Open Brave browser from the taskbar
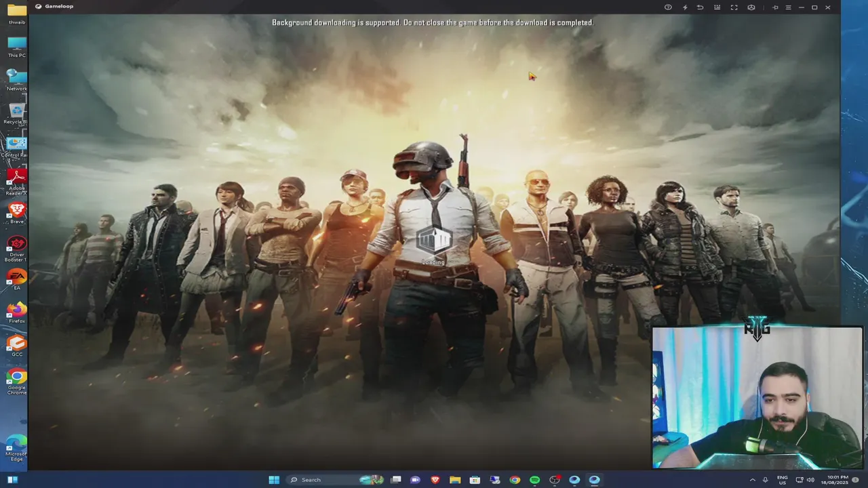Screen dimensions: 868x488 435,480
